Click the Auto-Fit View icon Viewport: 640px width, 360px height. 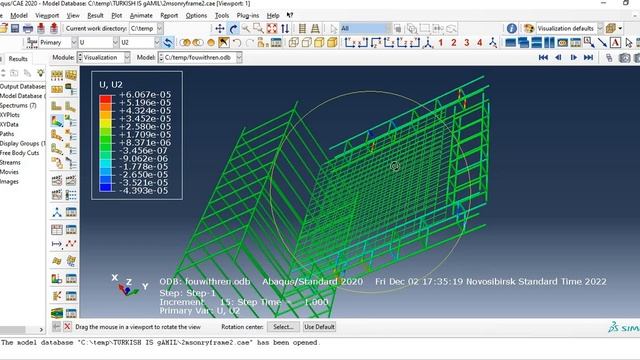click(x=272, y=29)
